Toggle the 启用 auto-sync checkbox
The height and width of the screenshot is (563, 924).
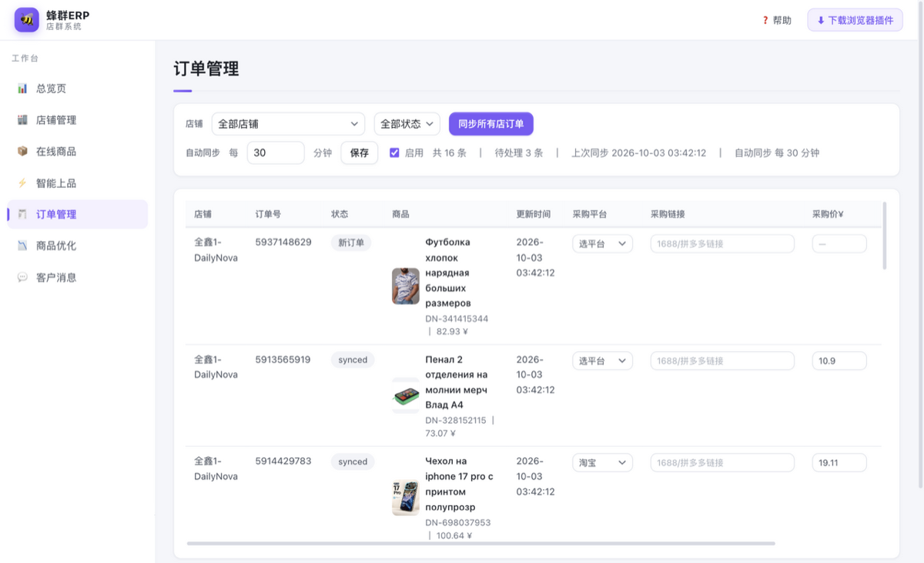pyautogui.click(x=394, y=152)
